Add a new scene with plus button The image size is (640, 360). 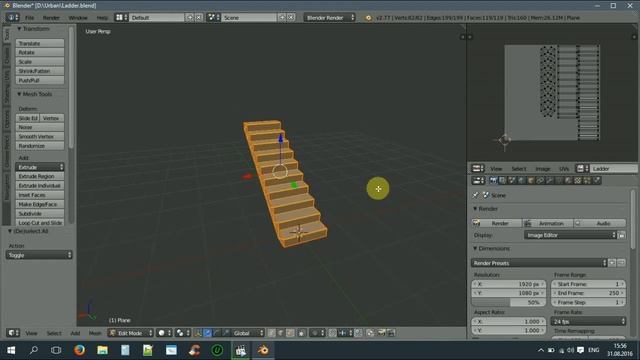(282, 18)
